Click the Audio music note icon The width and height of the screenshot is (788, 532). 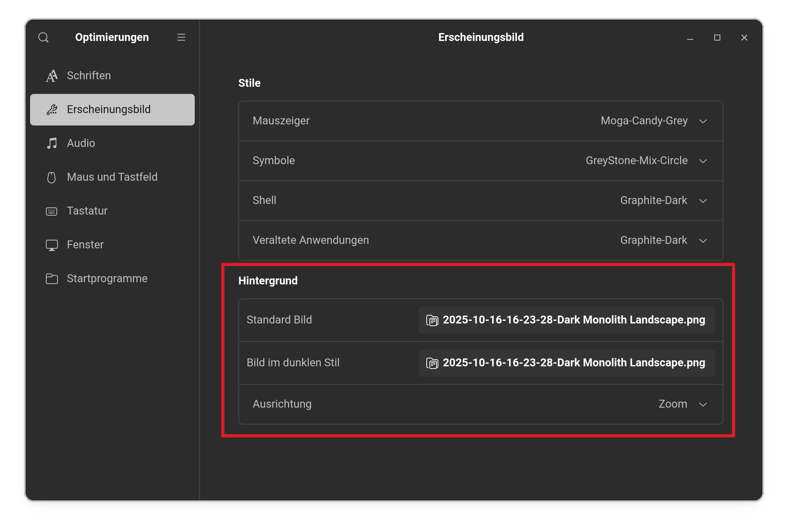tap(52, 143)
